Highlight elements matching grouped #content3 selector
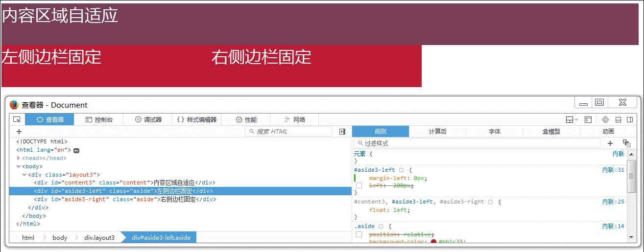Viewport: 644px width, 252px height. (x=490, y=202)
